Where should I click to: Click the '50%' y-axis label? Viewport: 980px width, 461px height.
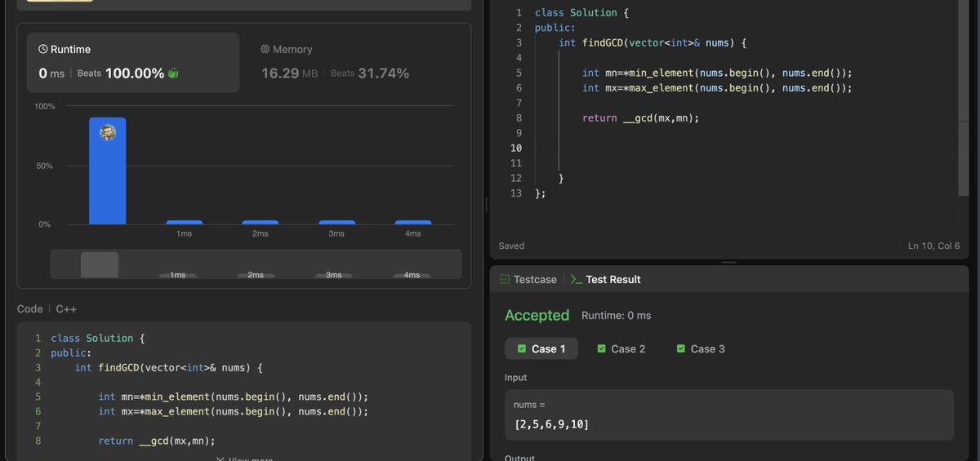tap(45, 166)
